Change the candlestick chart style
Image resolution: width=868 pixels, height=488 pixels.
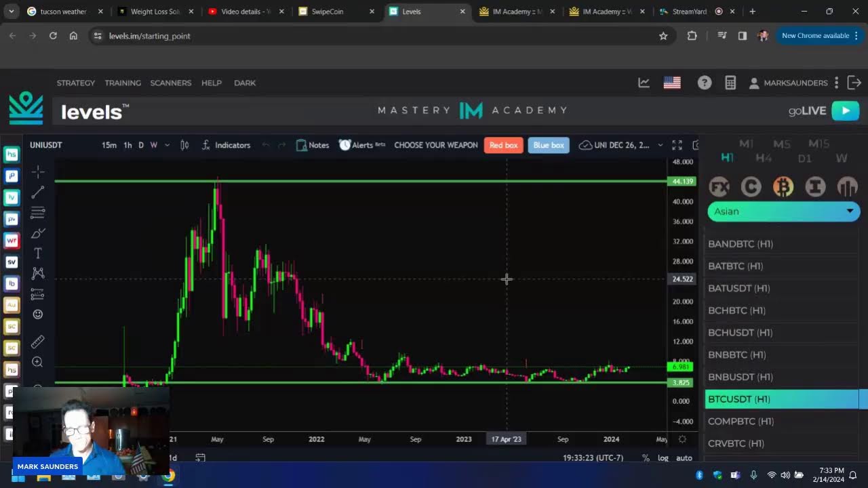coord(184,145)
